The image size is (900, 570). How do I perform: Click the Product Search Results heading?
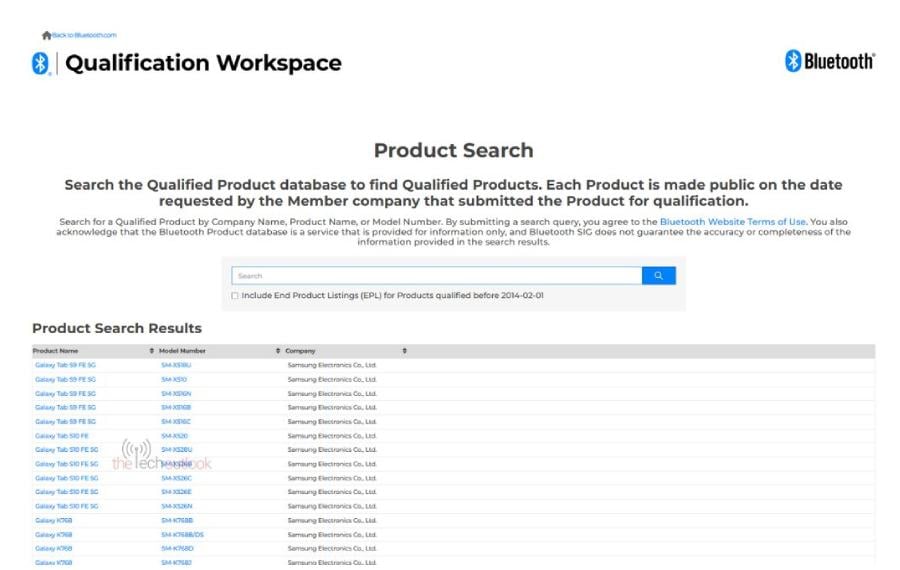117,328
